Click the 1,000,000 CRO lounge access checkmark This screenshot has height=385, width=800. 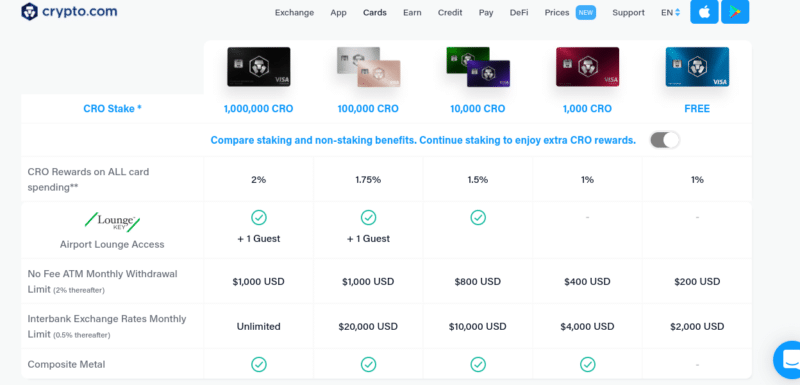pyautogui.click(x=259, y=218)
